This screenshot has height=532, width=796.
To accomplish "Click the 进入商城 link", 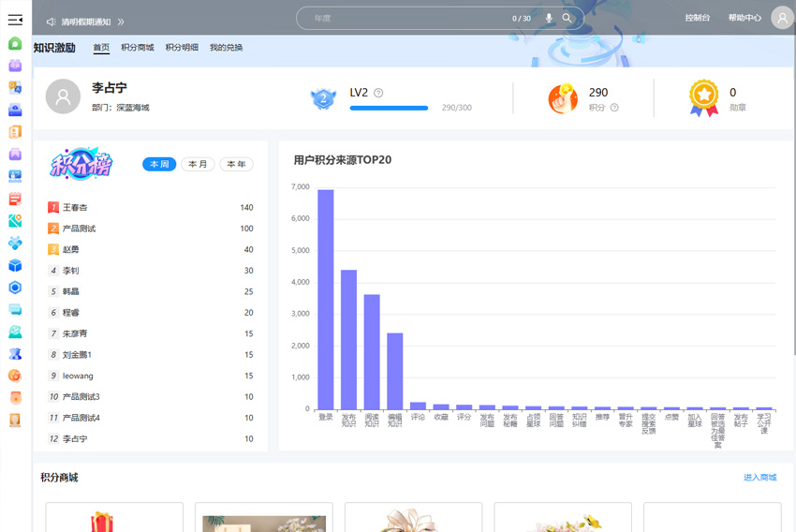I will pos(759,478).
